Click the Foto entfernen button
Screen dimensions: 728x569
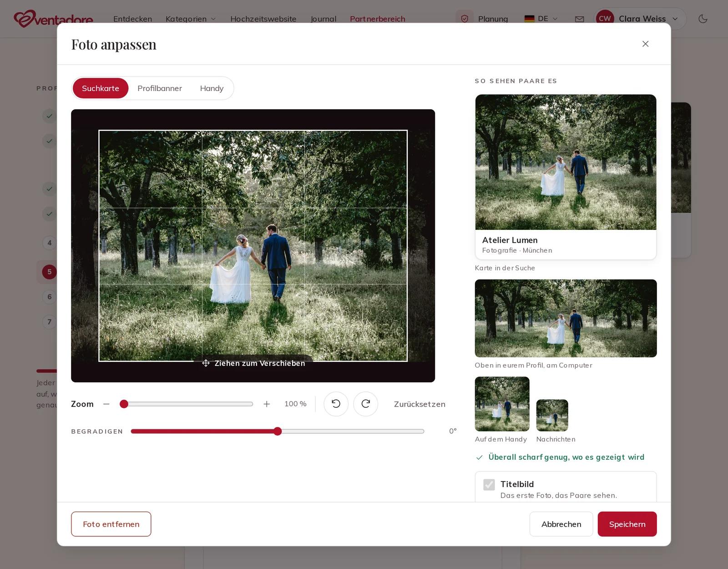point(111,524)
